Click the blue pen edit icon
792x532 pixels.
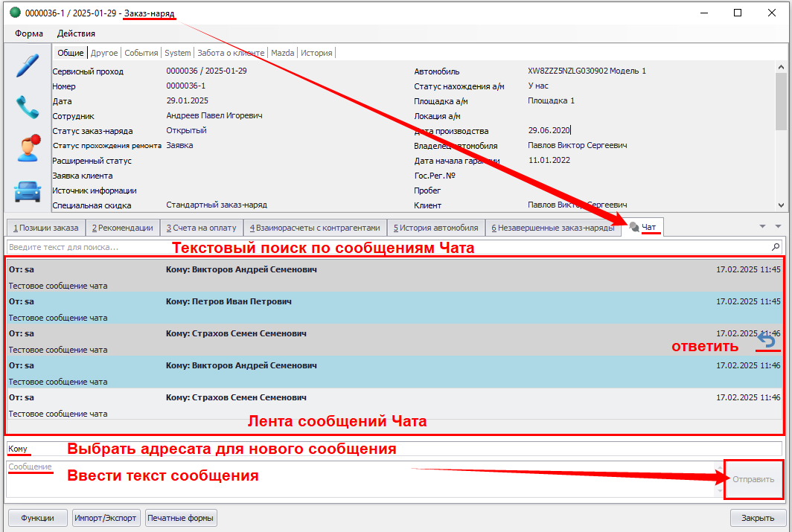coord(28,65)
